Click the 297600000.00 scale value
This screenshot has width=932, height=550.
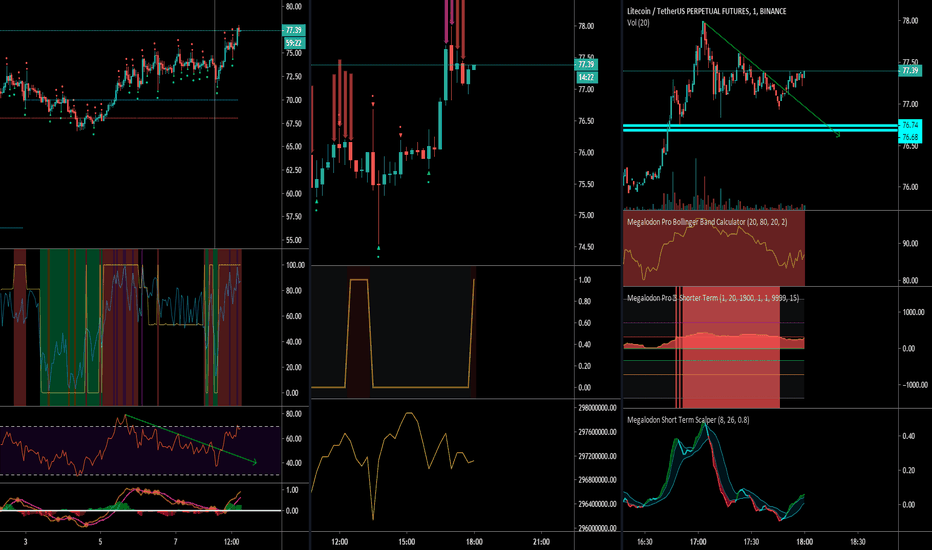[x=597, y=432]
